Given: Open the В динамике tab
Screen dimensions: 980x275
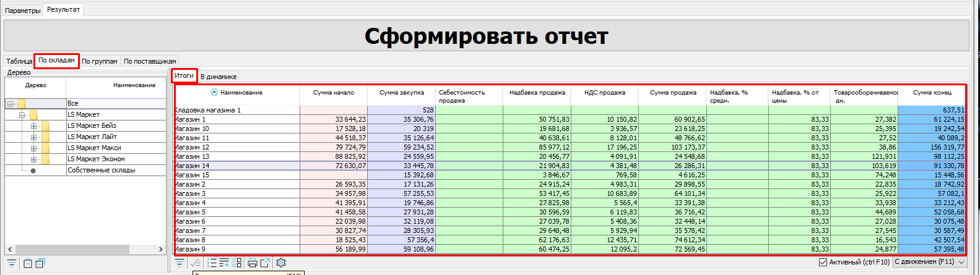Looking at the screenshot, I should pyautogui.click(x=218, y=77).
